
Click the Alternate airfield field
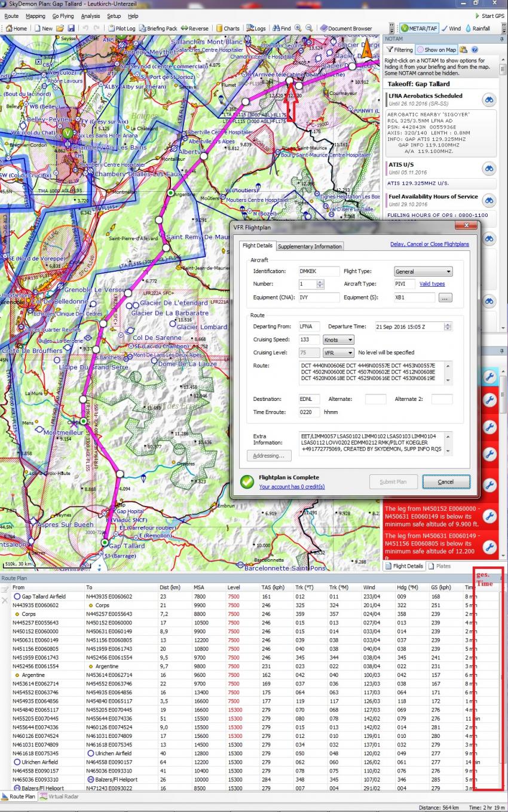click(x=375, y=399)
